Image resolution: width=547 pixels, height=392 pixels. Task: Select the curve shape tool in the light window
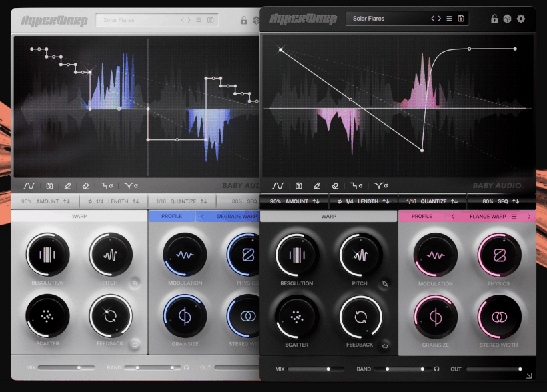coord(29,186)
